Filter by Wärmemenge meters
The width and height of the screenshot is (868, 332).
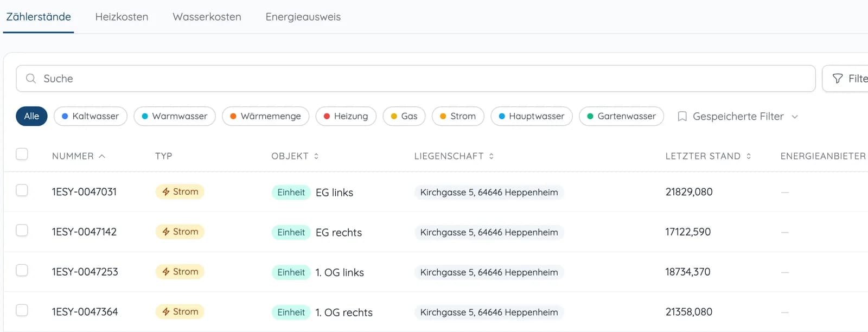coord(266,116)
